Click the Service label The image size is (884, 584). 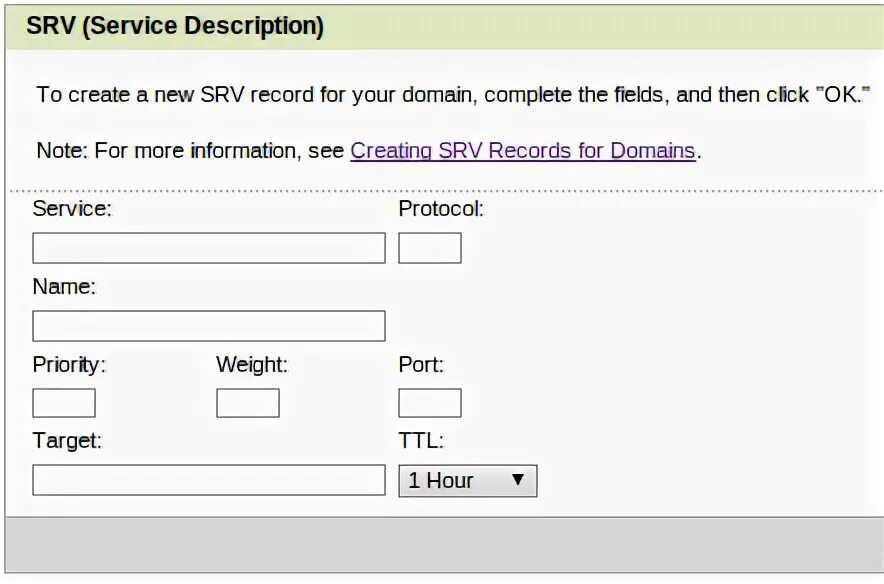pyautogui.click(x=72, y=209)
